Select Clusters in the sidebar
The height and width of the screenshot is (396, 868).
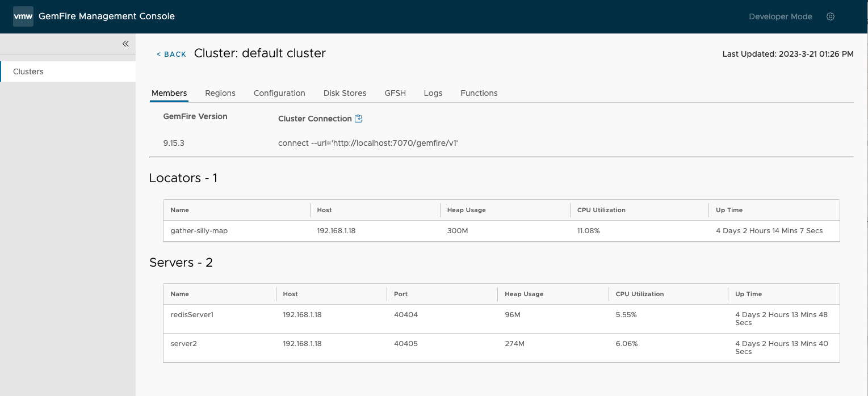(68, 71)
